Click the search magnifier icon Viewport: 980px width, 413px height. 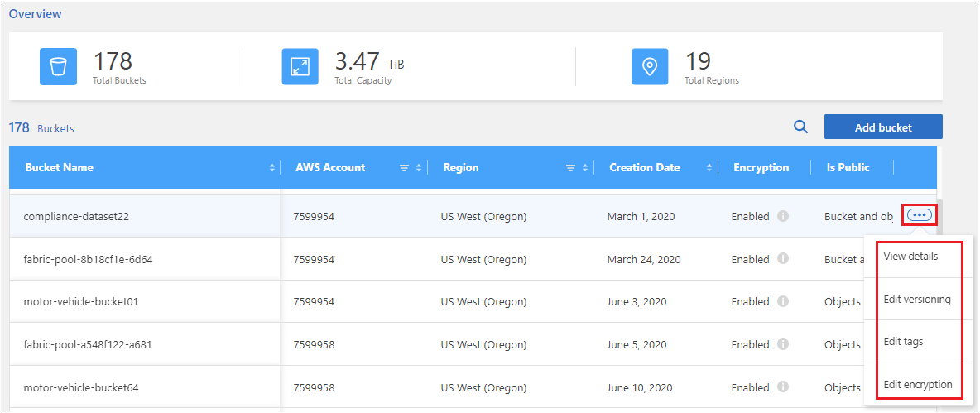800,127
